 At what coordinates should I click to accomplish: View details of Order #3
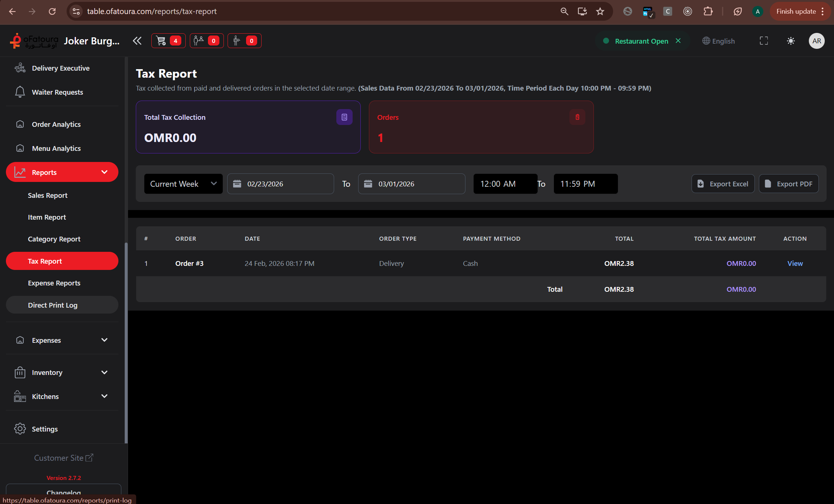point(795,263)
